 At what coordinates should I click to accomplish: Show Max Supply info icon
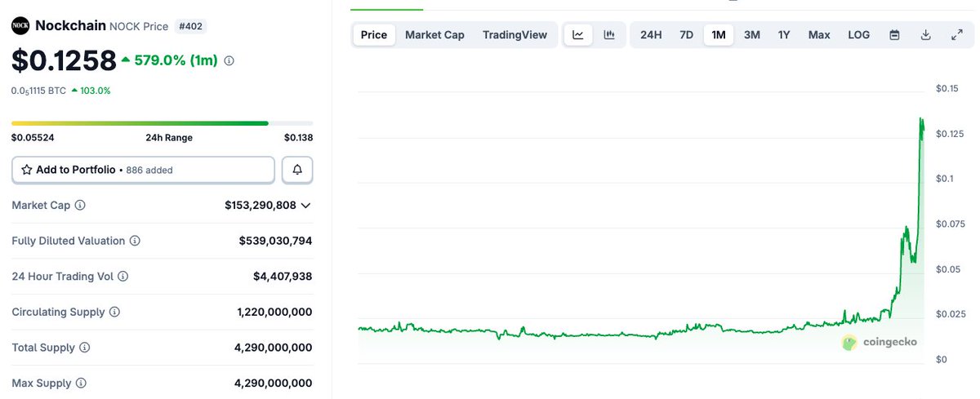tap(81, 383)
